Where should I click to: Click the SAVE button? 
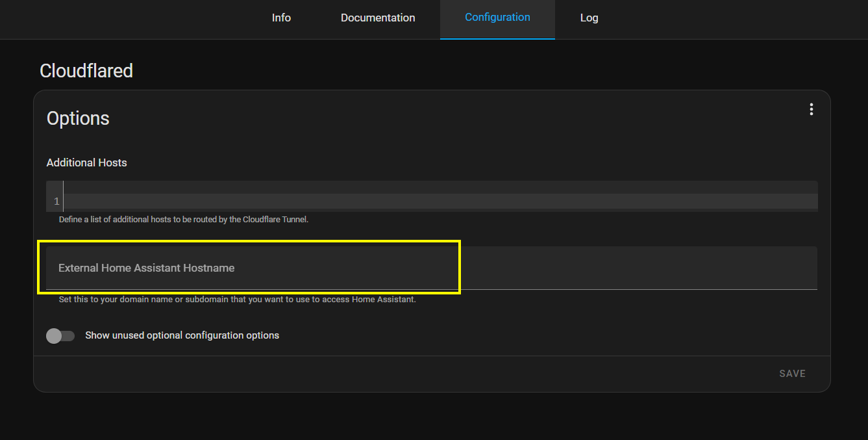coord(792,374)
